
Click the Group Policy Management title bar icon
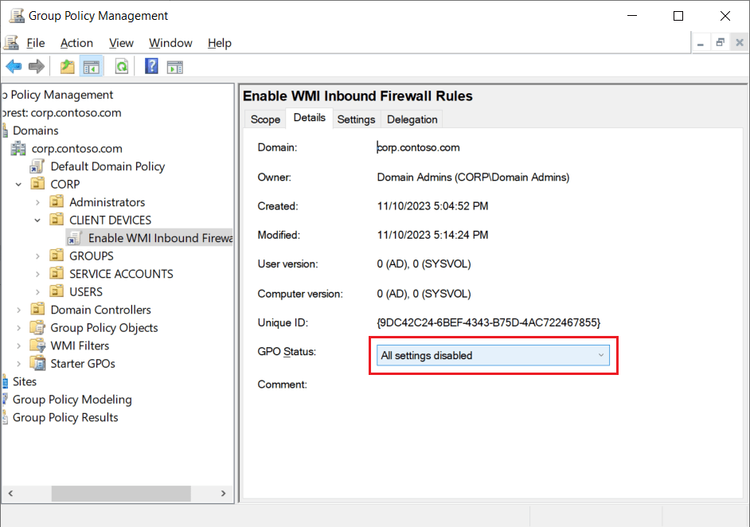coord(17,15)
